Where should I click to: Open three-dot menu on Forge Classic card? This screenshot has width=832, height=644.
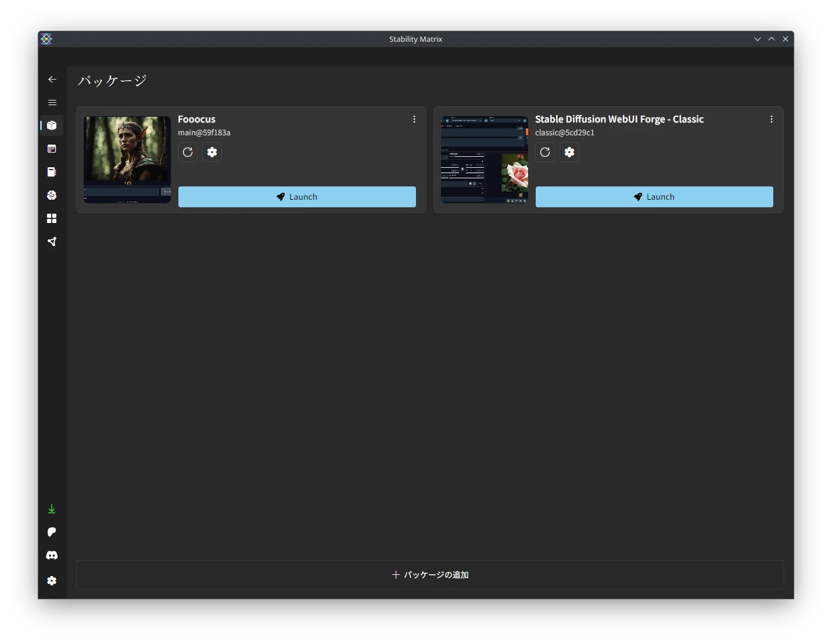pos(772,119)
